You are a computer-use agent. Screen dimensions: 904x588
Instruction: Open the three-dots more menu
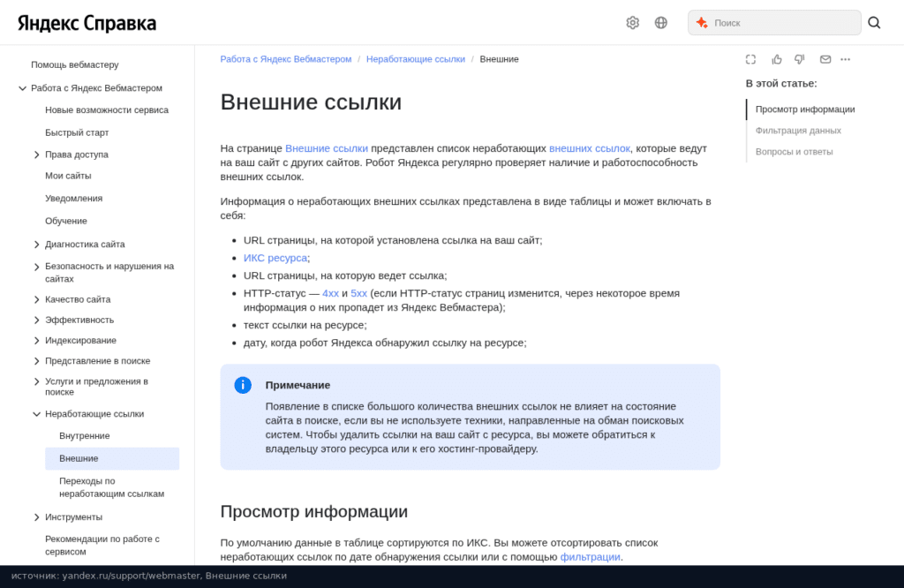[845, 59]
